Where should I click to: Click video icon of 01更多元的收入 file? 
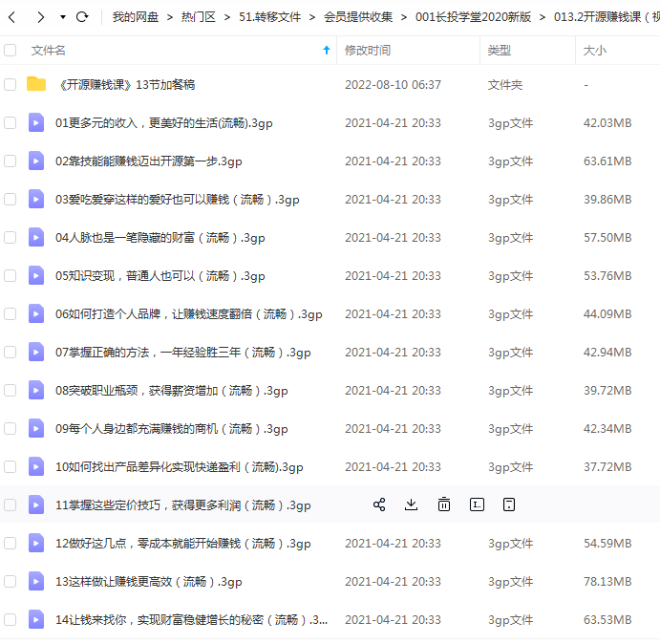(x=36, y=122)
